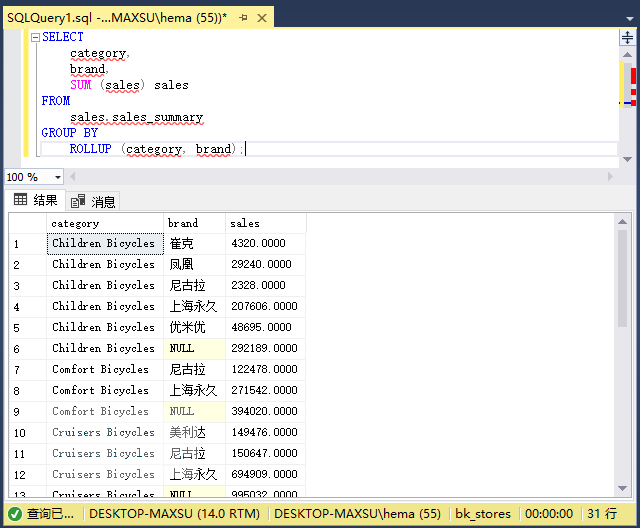Click status bar database bk_stores
This screenshot has width=640, height=528.
tap(483, 514)
